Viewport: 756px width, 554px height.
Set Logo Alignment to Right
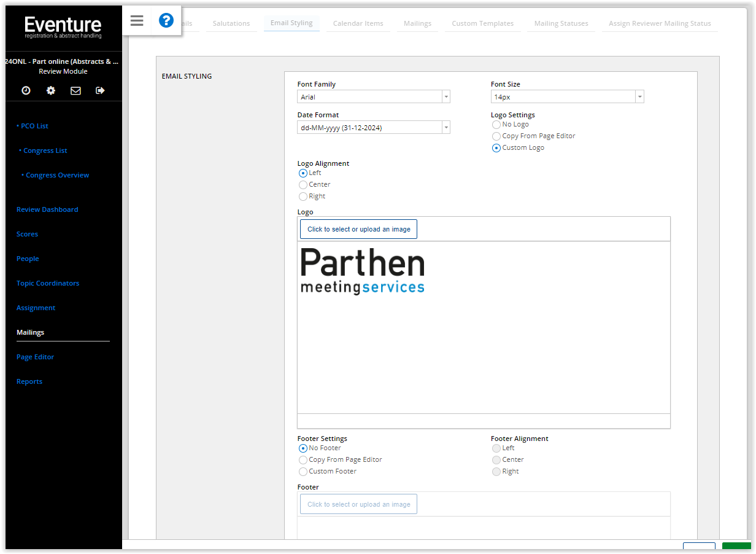coord(303,197)
